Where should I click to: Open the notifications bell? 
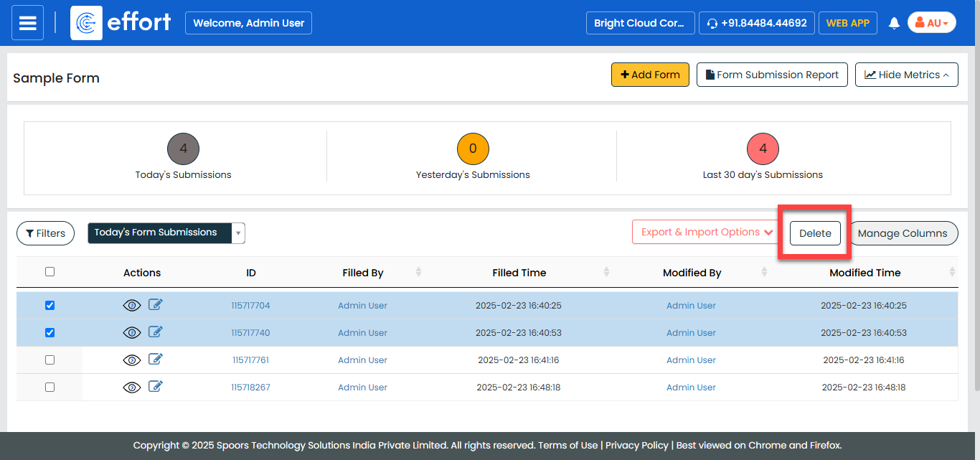click(894, 23)
